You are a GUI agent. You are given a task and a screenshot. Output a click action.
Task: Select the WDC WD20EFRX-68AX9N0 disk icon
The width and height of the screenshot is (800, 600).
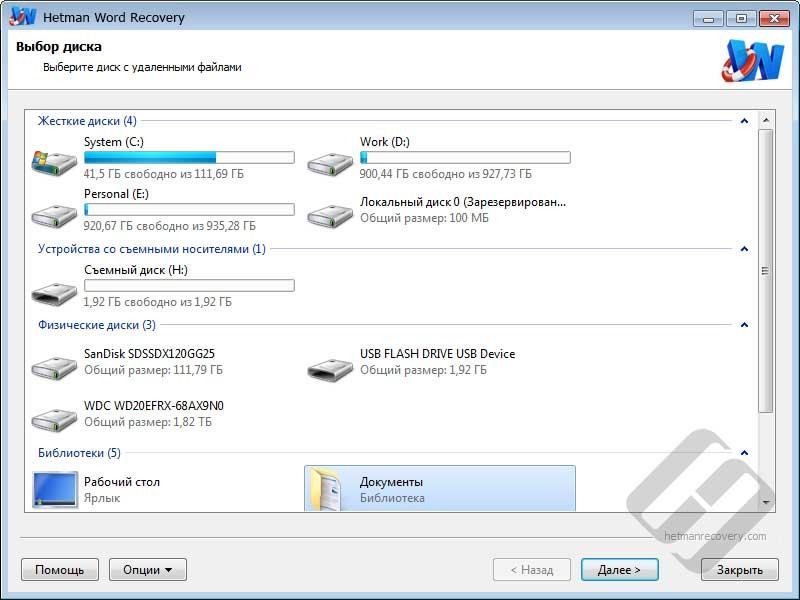click(x=54, y=419)
